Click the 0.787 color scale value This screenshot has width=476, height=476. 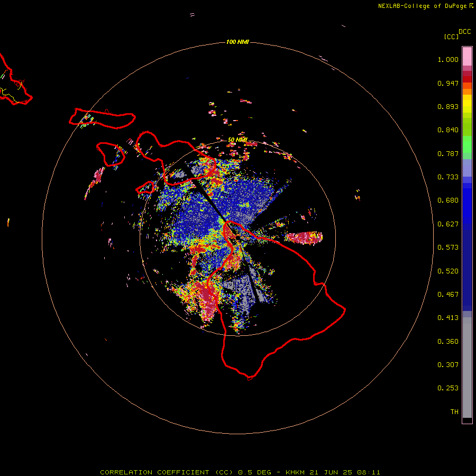(448, 153)
